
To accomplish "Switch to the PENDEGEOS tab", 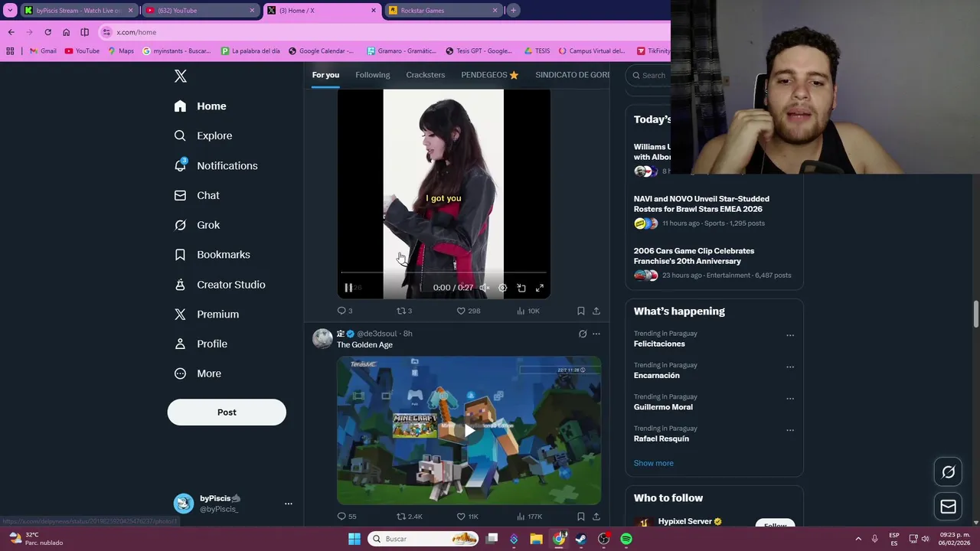I will coord(490,75).
